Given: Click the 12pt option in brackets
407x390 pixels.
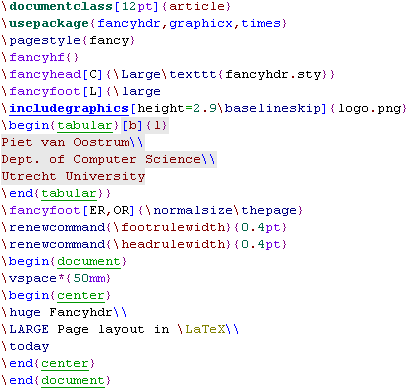Looking at the screenshot, I should 138,6.
